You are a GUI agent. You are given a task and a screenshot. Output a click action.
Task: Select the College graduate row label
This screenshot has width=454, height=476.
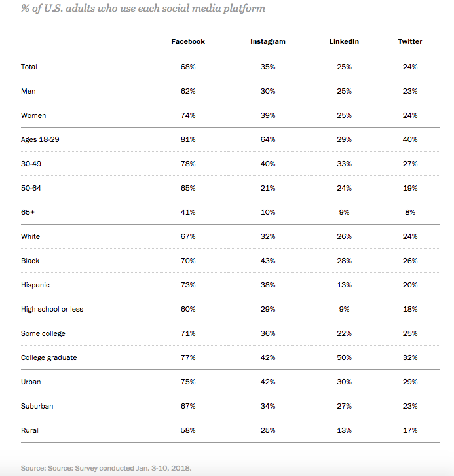tap(49, 357)
